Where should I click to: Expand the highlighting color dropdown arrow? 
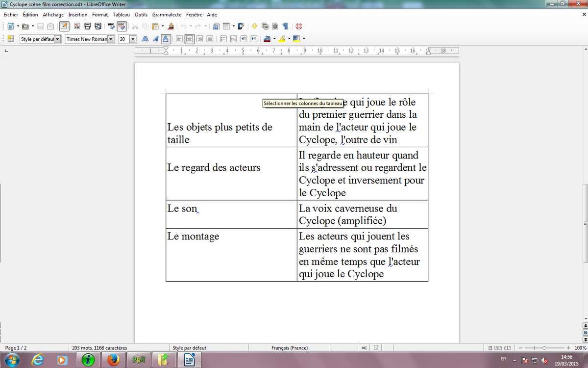[x=289, y=39]
